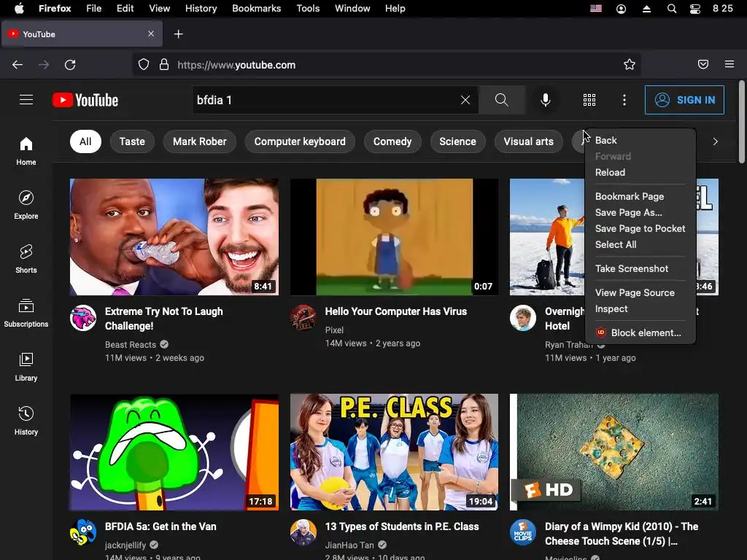
Task: Open the YouTube hamburger guide menu
Action: pyautogui.click(x=26, y=99)
